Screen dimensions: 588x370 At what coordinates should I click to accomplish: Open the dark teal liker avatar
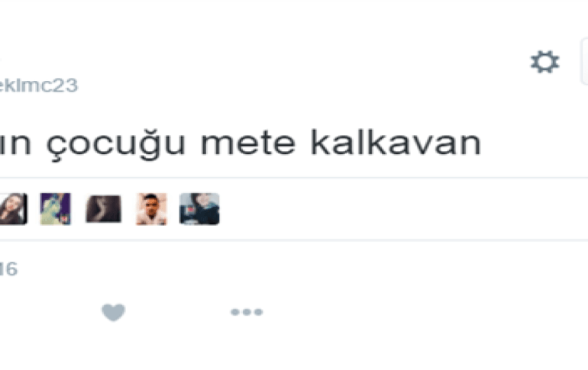pos(199,209)
